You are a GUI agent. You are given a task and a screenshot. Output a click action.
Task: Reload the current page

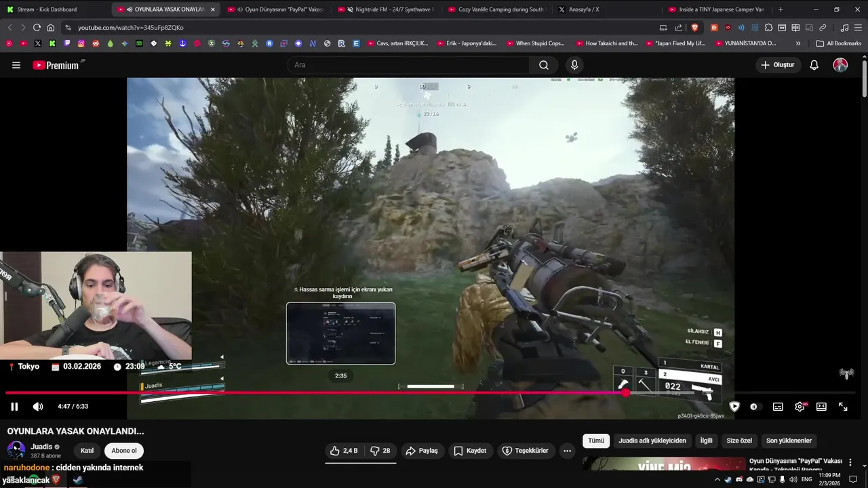[x=37, y=28]
